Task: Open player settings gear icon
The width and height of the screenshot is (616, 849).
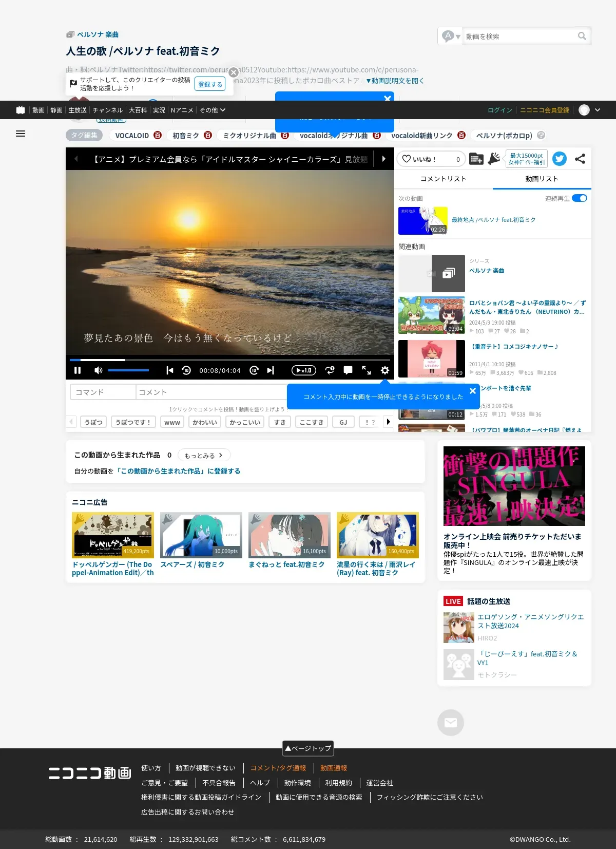Action: (385, 370)
